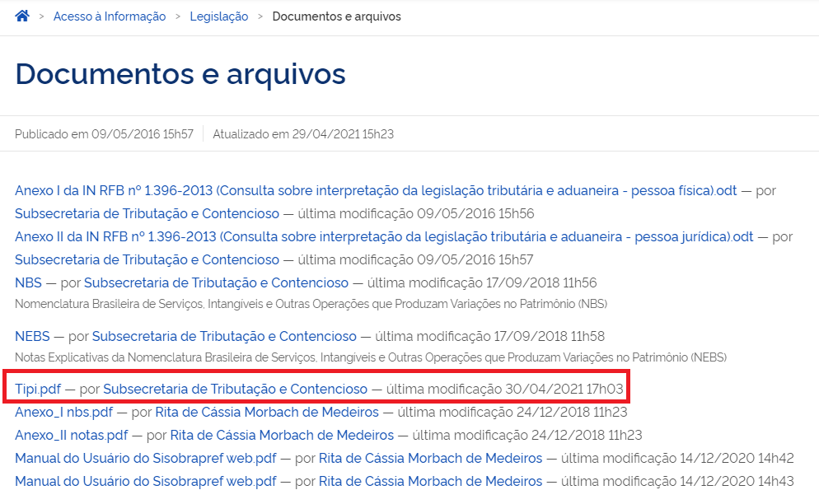Select the 'Atualizado em 29/04/2021 15h23' text
819x504 pixels.
[303, 134]
